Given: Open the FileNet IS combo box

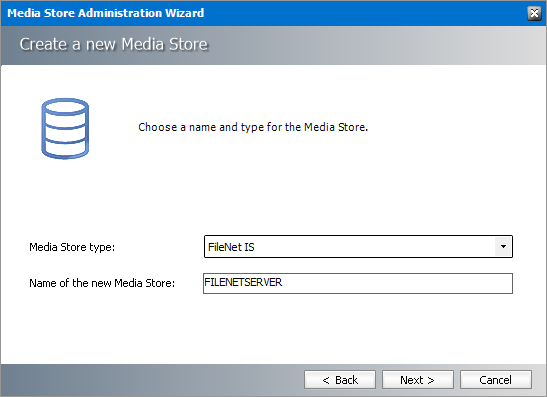Looking at the screenshot, I should tap(358, 247).
